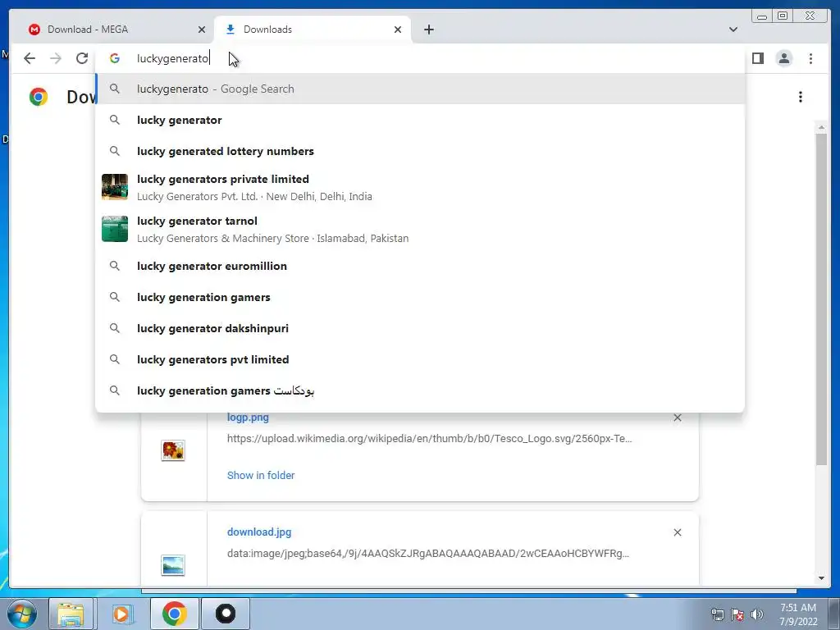Select 'lucky generated lottery numbers' suggestion
The width and height of the screenshot is (840, 630).
pyautogui.click(x=420, y=151)
